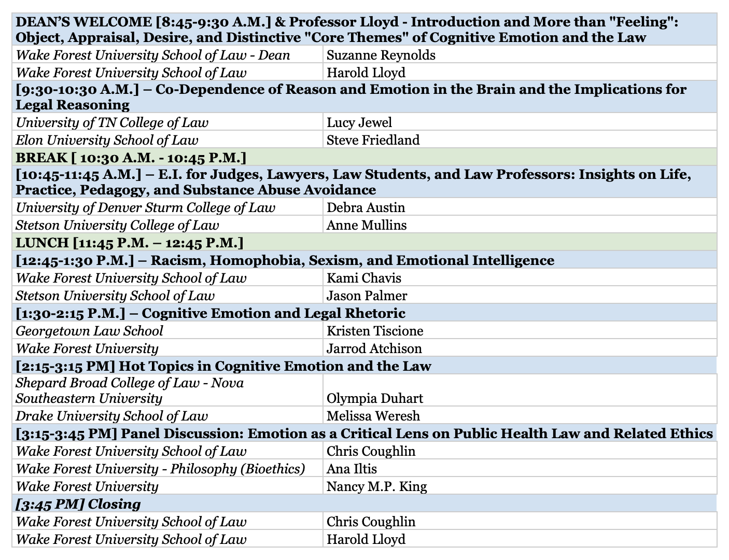
Task: Select the Racism, Homophobia, Sexism session heading
Action: click(x=364, y=260)
